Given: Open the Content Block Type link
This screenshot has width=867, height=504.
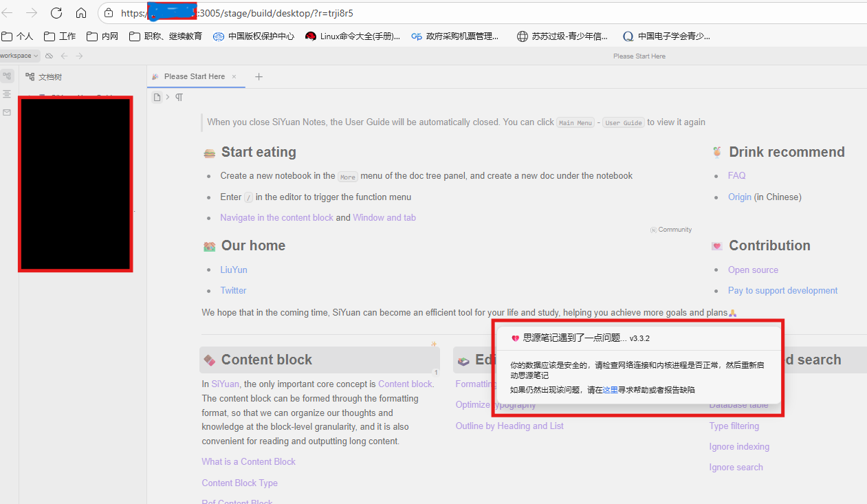Looking at the screenshot, I should 239,483.
